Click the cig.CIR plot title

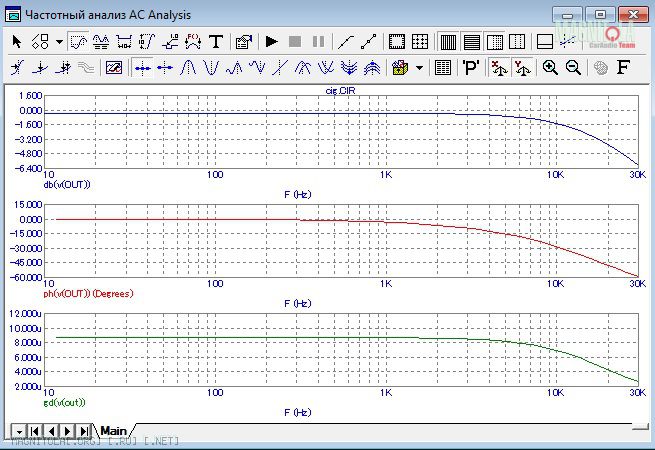click(x=340, y=90)
